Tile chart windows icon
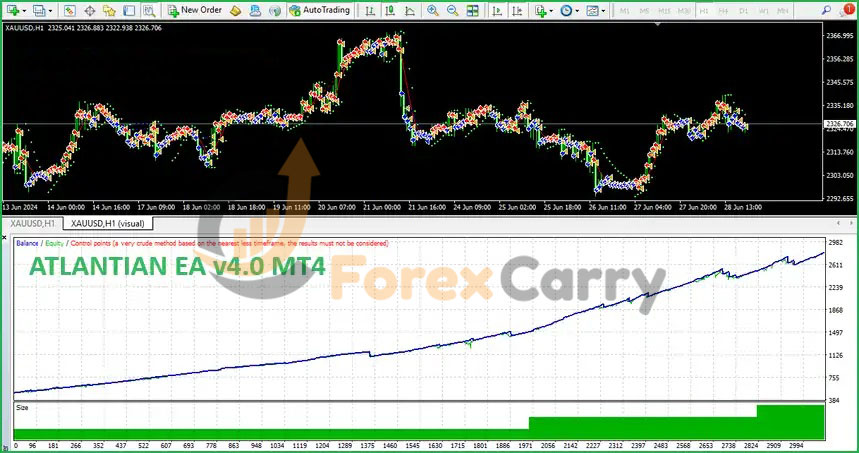The width and height of the screenshot is (859, 453). 472,10
